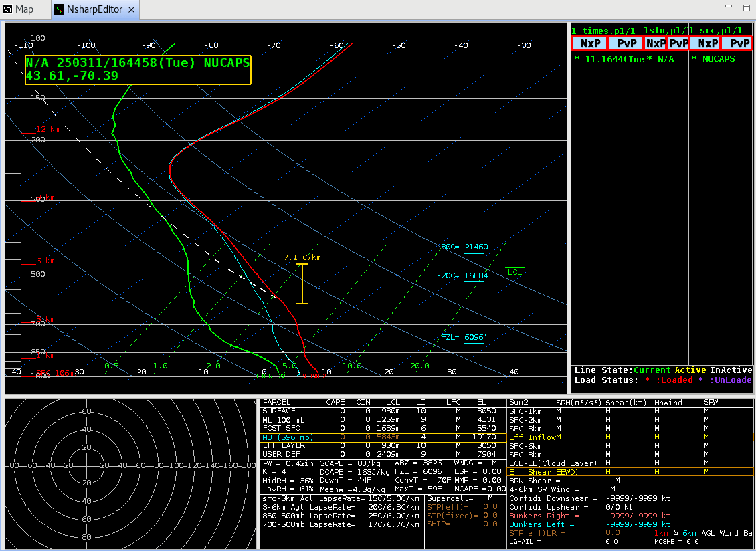This screenshot has height=551, width=756.
Task: Click the Supercell= label
Action: pyautogui.click(x=450, y=498)
